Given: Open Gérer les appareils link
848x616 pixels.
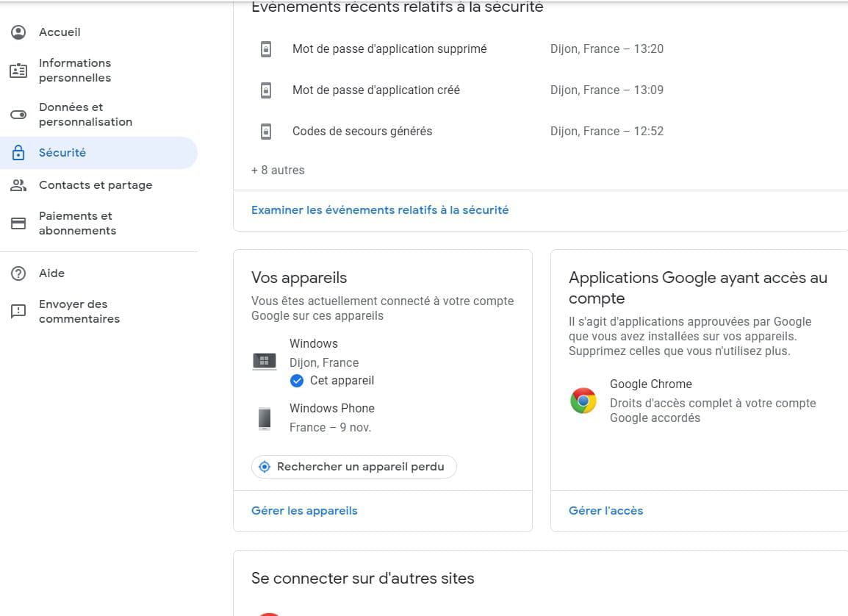Looking at the screenshot, I should click(x=304, y=511).
